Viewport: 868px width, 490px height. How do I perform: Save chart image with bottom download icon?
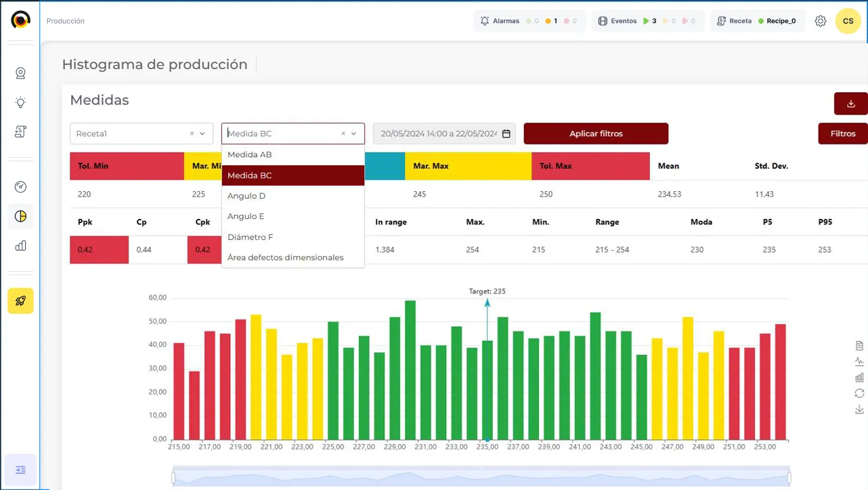click(x=859, y=409)
